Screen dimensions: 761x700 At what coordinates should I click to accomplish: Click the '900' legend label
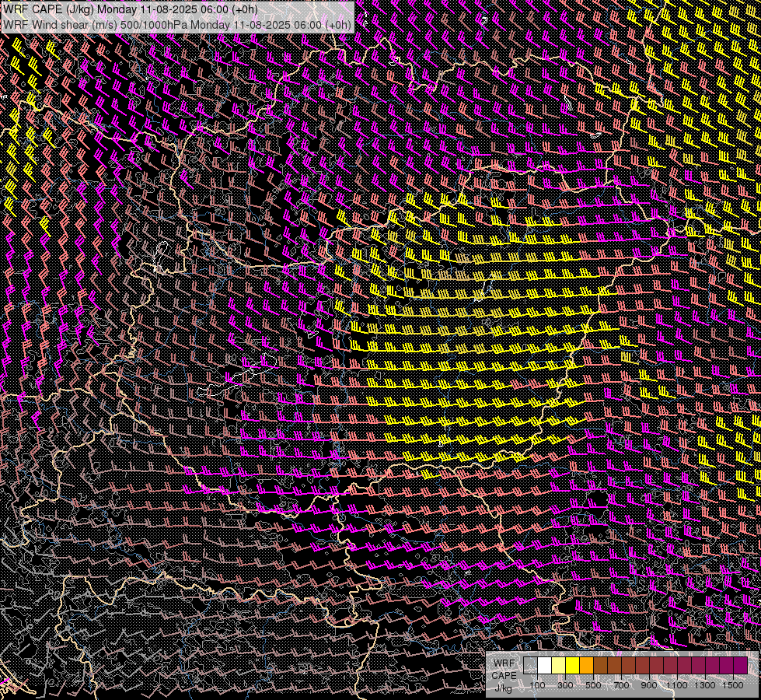(649, 685)
